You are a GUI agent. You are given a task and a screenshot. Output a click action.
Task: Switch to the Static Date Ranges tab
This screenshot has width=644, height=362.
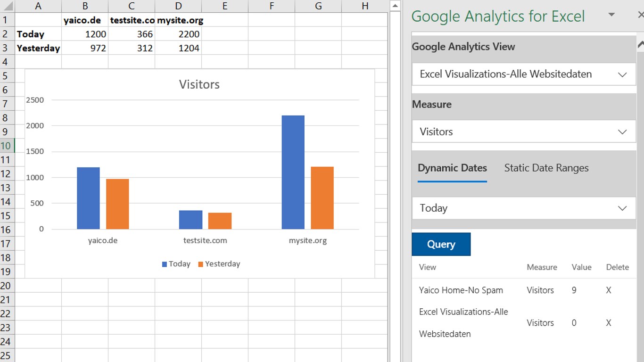(546, 168)
